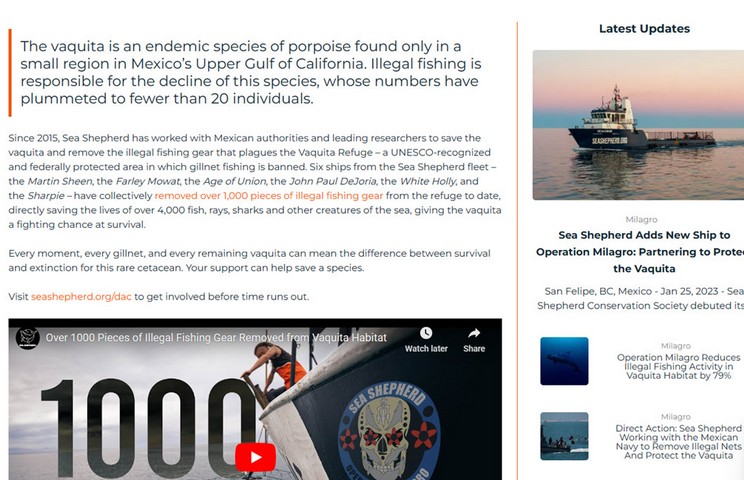Click the large 1000 text in video frame
The height and width of the screenshot is (480, 744).
[148, 428]
